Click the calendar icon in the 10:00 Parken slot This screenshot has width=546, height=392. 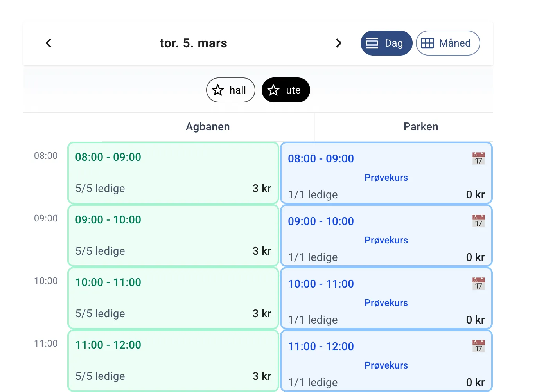tap(478, 283)
